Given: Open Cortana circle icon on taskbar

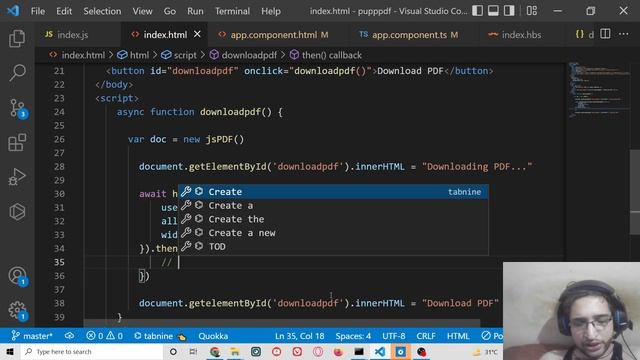Looking at the screenshot, I should point(173,351).
